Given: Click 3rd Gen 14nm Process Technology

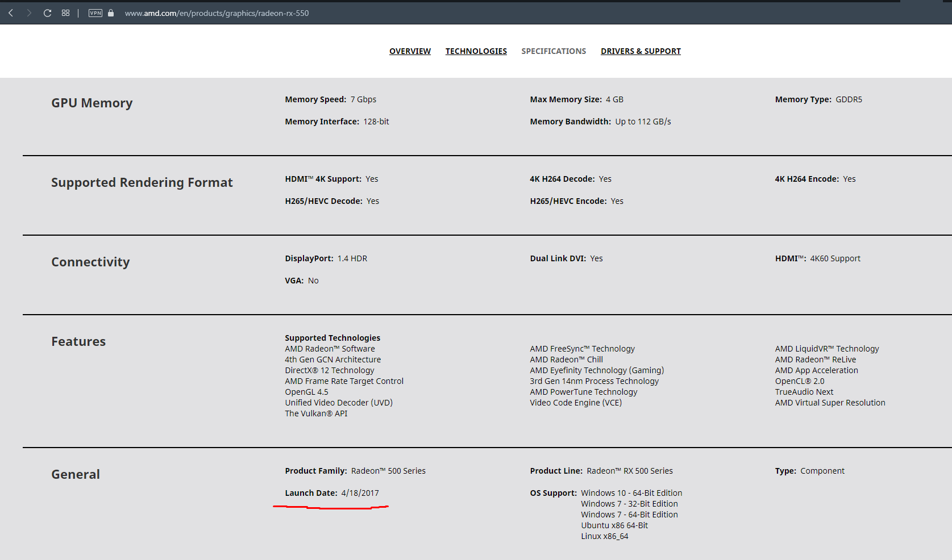Looking at the screenshot, I should (595, 381).
